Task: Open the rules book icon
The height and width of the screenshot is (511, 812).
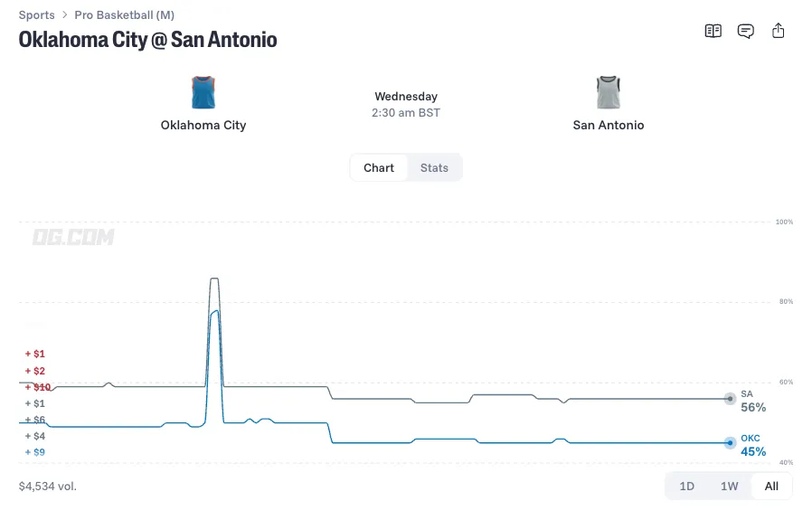Action: tap(713, 31)
